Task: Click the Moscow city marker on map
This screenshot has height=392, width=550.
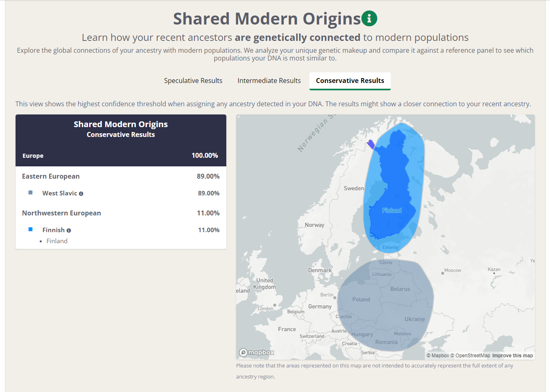Action: tap(442, 273)
